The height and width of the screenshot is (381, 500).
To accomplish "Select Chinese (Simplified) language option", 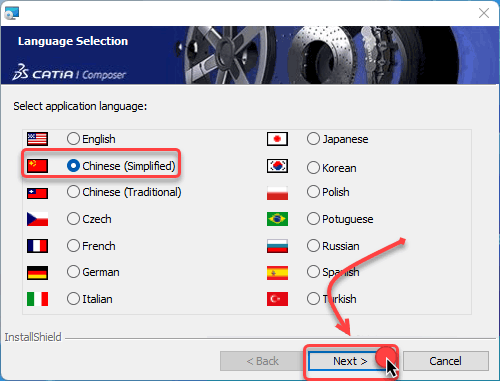I will (73, 166).
